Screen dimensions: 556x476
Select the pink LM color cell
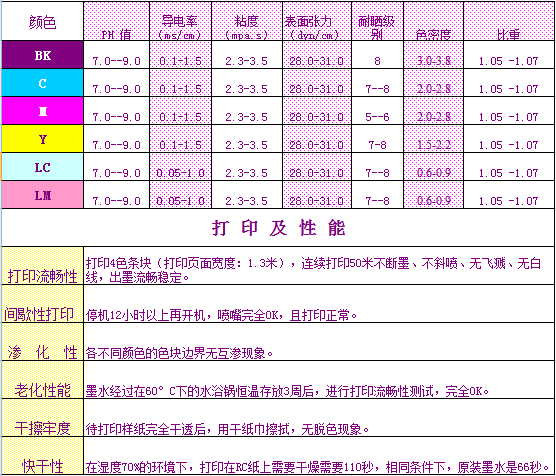(x=43, y=194)
